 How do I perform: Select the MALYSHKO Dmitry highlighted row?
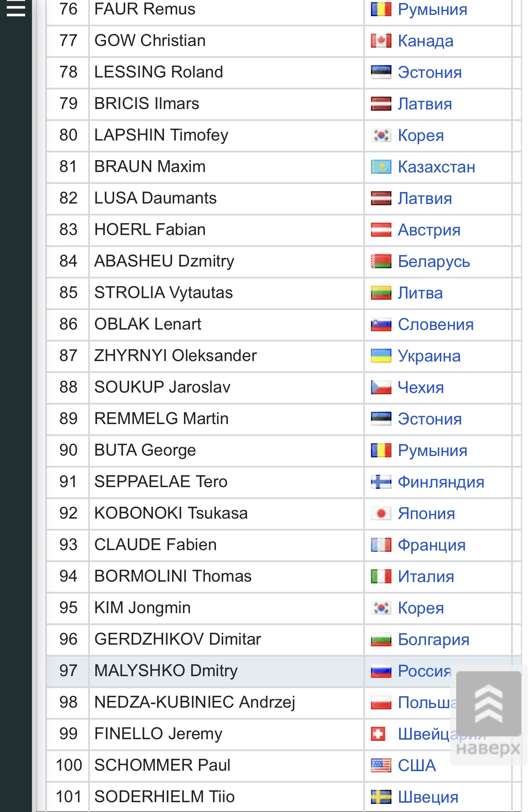[x=283, y=671]
